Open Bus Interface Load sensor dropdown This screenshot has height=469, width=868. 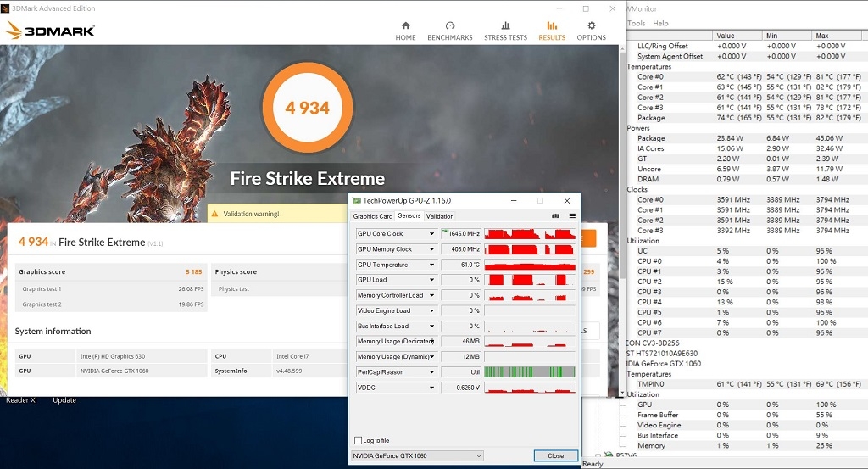431,327
